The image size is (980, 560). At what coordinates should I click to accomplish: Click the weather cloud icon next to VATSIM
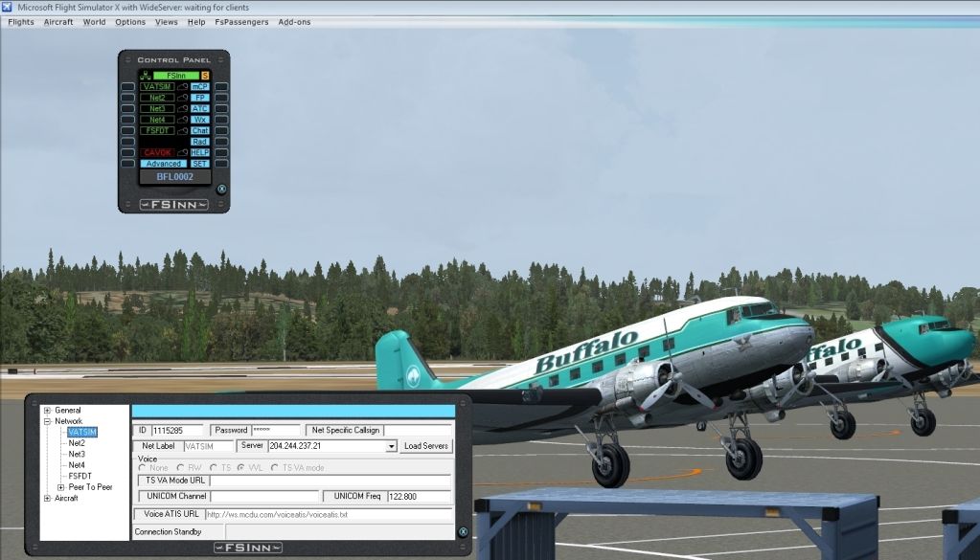[183, 87]
